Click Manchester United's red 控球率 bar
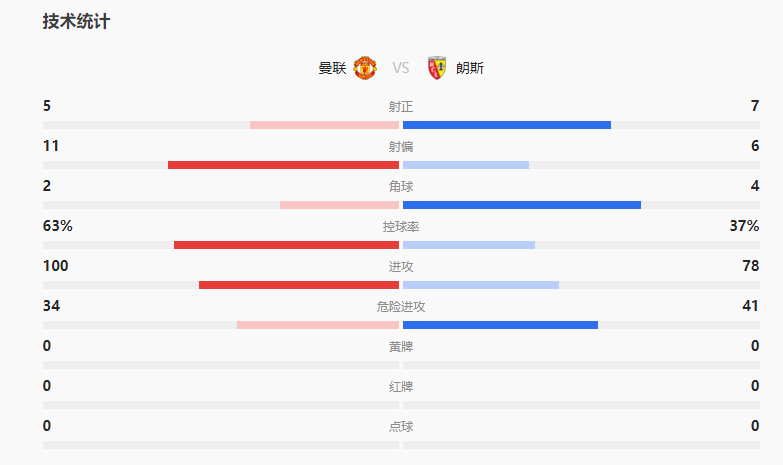Screen dimensions: 783x465 click(x=286, y=245)
